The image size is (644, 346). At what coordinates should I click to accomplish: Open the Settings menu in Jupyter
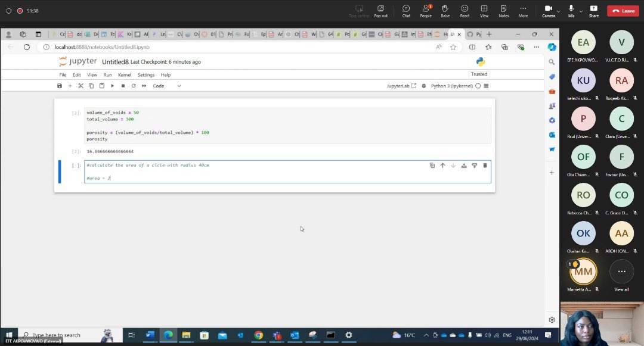[x=146, y=75]
